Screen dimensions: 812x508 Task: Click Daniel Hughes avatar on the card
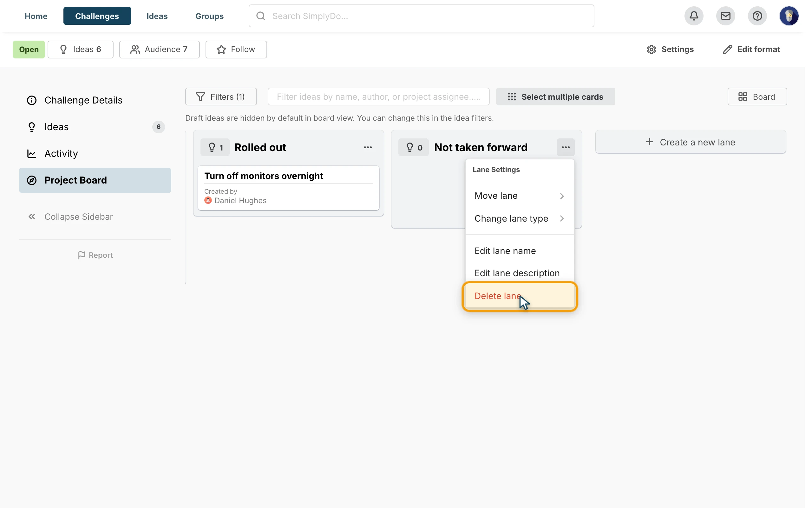pyautogui.click(x=208, y=201)
